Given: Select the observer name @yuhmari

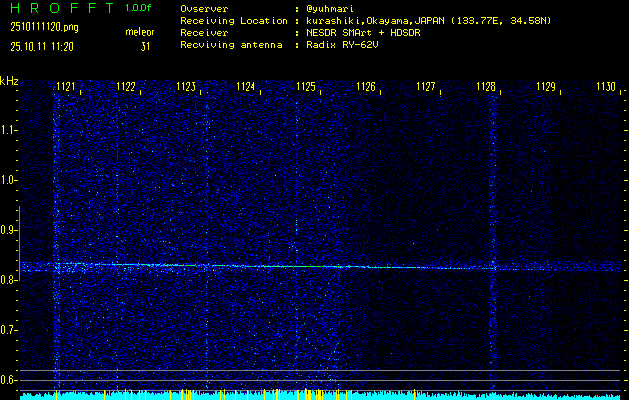Looking at the screenshot, I should point(329,8).
